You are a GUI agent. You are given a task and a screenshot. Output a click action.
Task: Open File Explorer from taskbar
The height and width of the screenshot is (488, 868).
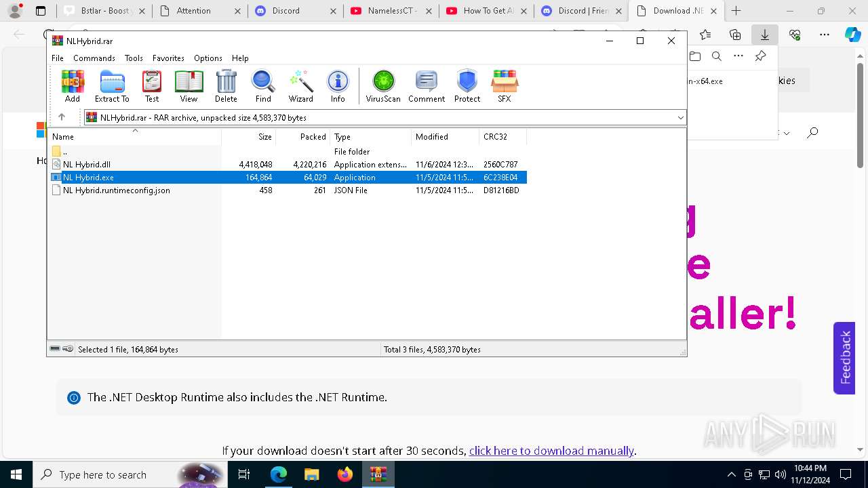tap(311, 474)
